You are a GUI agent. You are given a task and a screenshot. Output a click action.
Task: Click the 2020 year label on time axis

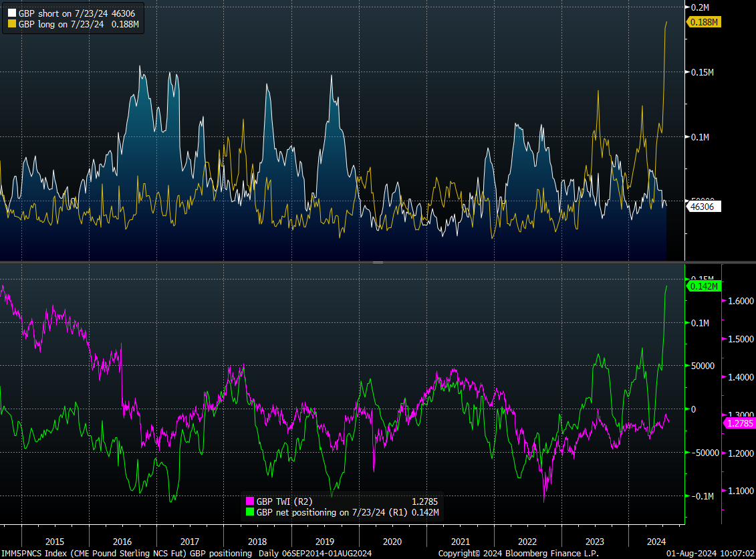(x=392, y=542)
